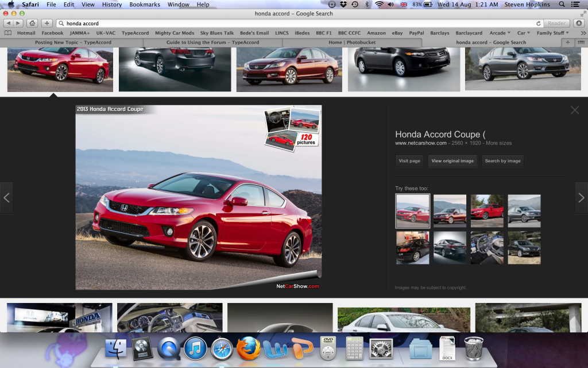Open Finder from the Dock

[115, 348]
